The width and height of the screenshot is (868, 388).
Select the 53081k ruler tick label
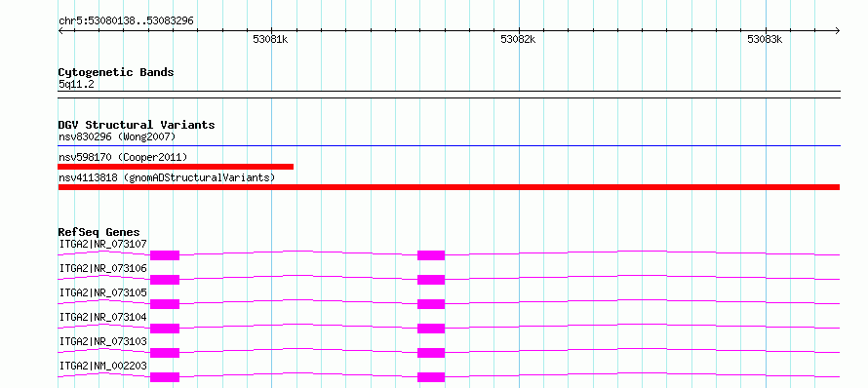pyautogui.click(x=271, y=39)
